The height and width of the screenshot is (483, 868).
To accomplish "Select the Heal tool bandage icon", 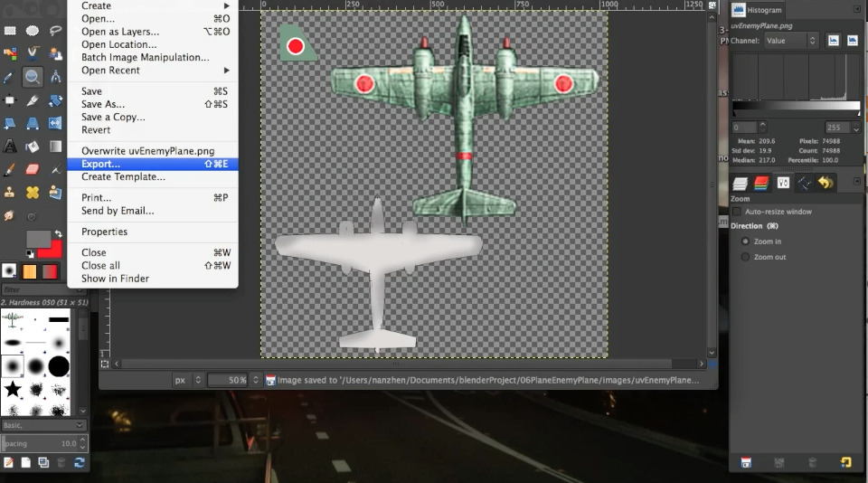I will point(33,192).
